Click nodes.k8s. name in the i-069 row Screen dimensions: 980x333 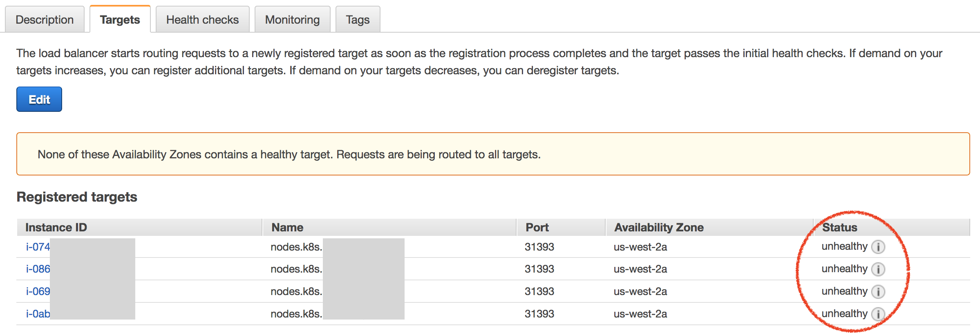pyautogui.click(x=297, y=292)
